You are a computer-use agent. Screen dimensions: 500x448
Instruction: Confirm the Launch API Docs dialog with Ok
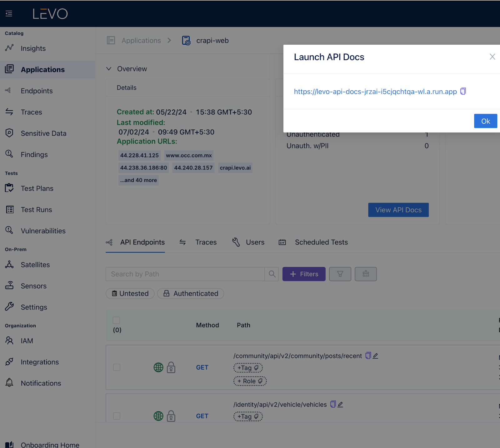[485, 121]
